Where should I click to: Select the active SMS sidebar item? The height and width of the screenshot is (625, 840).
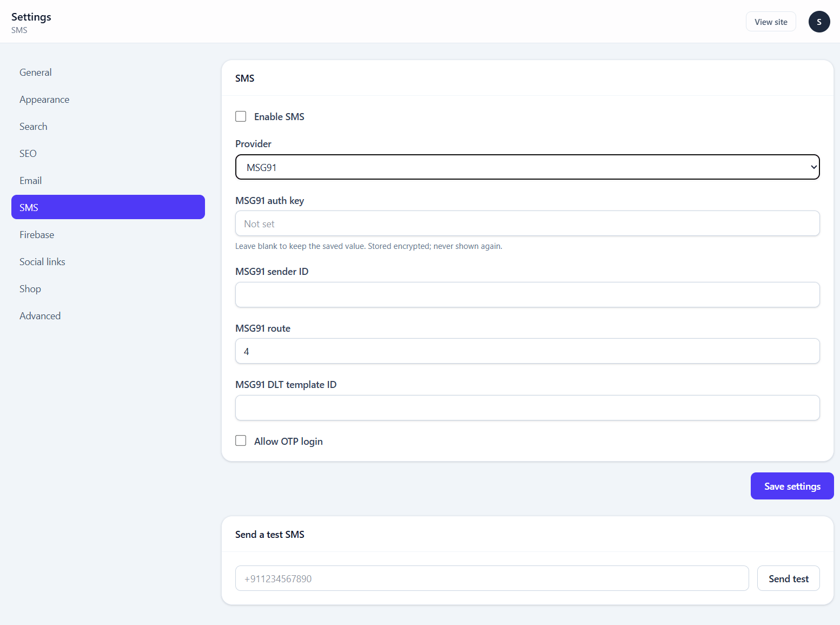(x=108, y=207)
